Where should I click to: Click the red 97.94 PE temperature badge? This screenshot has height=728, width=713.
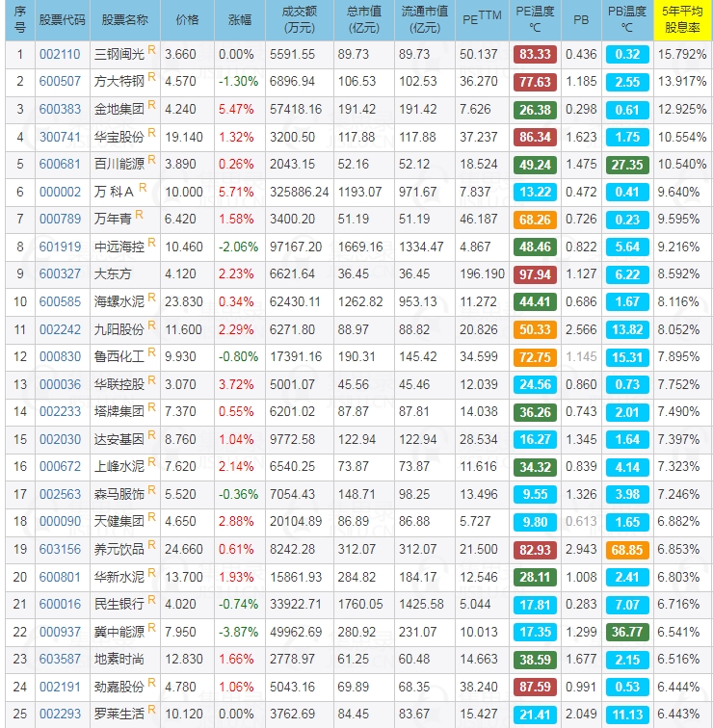click(x=534, y=274)
